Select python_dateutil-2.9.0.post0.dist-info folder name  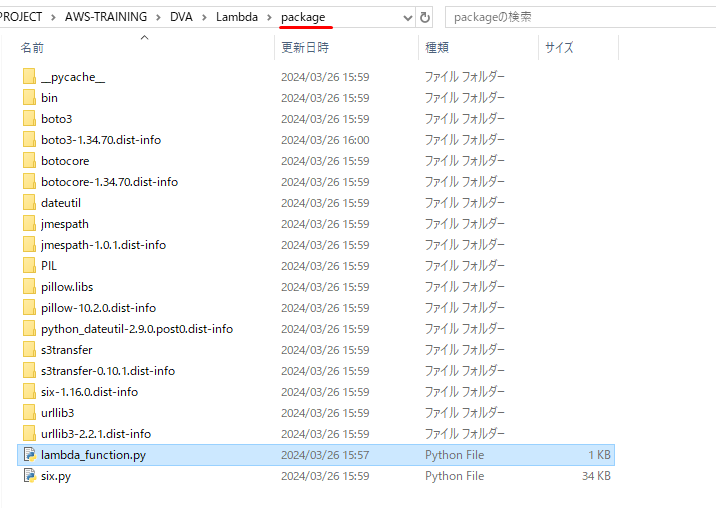point(137,329)
